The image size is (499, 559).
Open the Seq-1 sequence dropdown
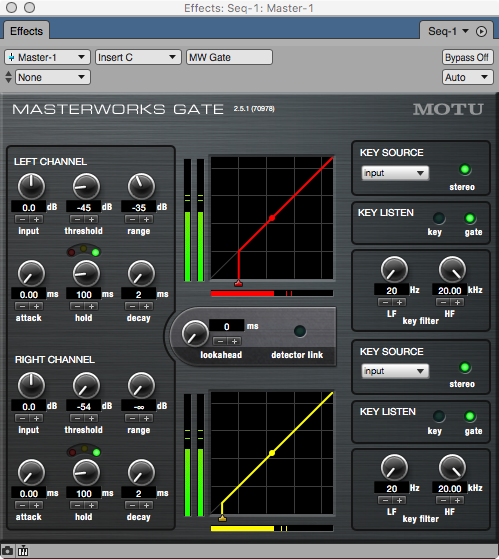(x=448, y=31)
